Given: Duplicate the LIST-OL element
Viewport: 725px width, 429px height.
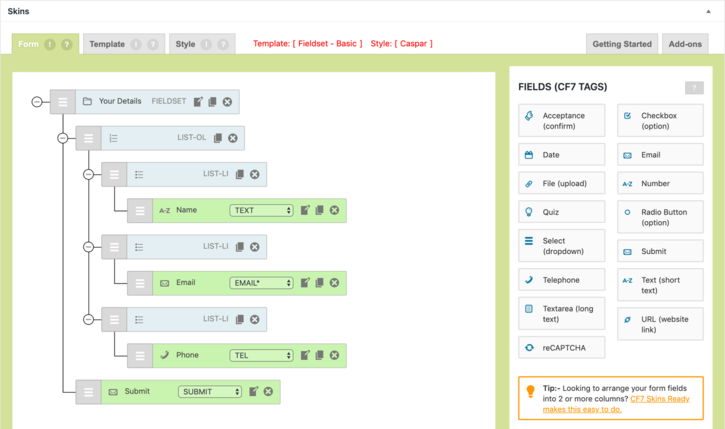Looking at the screenshot, I should (x=218, y=138).
